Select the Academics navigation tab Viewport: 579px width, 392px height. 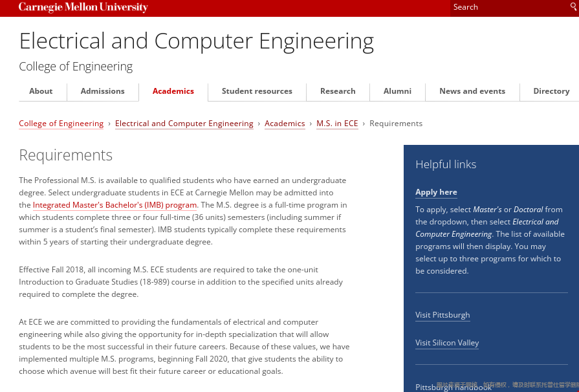(x=173, y=91)
